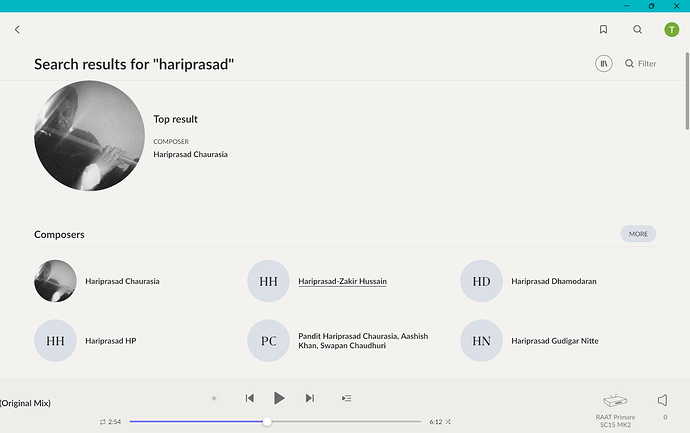Restore down the window
The height and width of the screenshot is (433, 690).
[x=651, y=6]
